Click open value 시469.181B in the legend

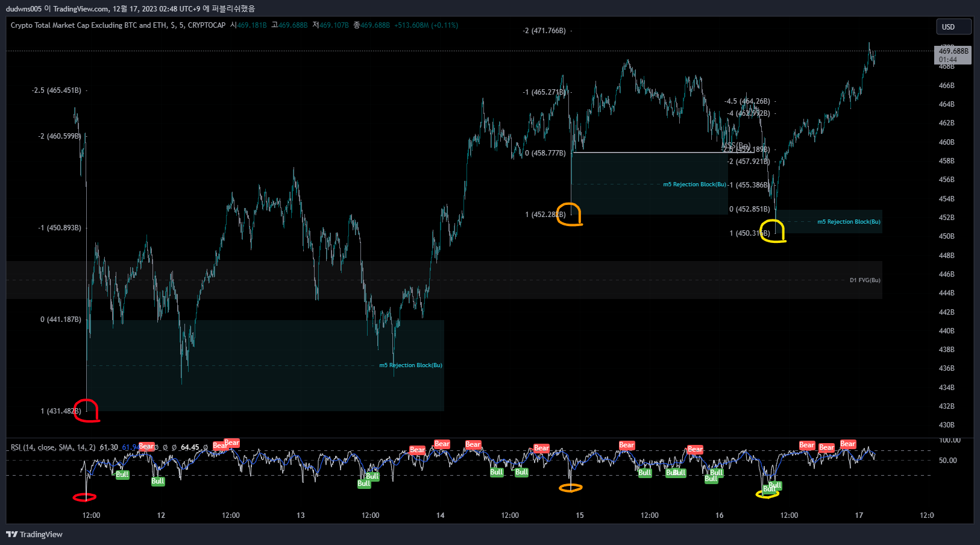pyautogui.click(x=248, y=25)
